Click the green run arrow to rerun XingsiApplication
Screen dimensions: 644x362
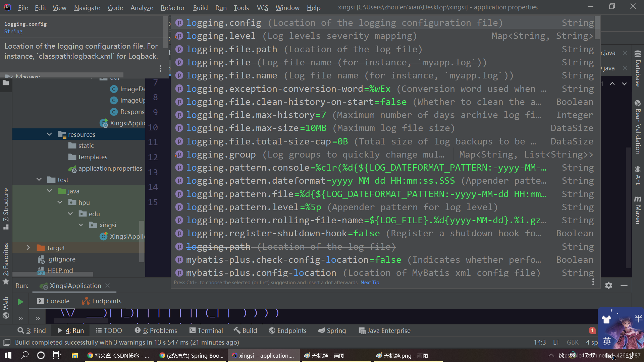(20, 301)
